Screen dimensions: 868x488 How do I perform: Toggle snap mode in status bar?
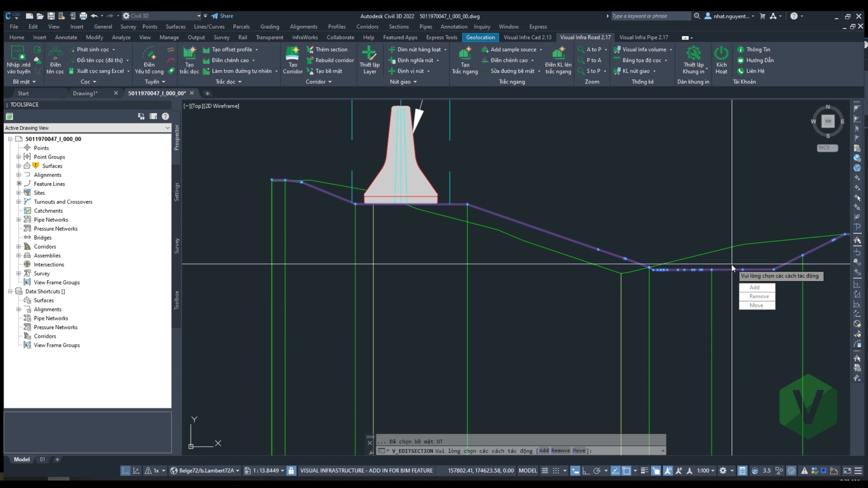[x=556, y=470]
